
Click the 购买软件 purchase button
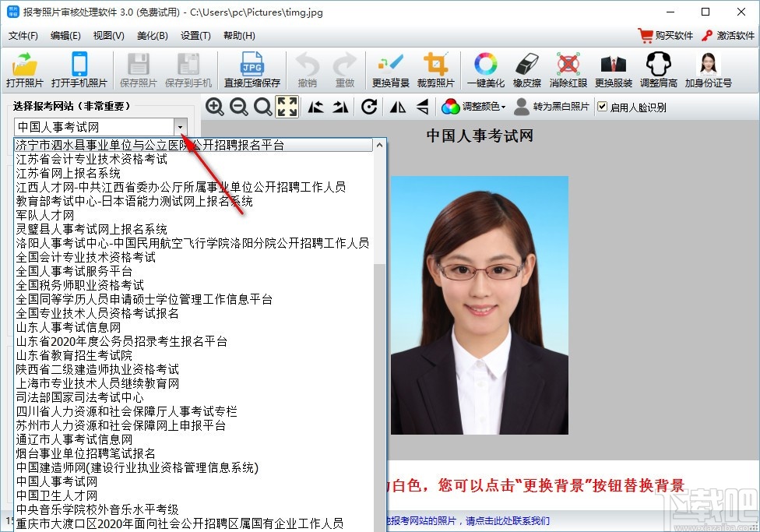tap(666, 35)
